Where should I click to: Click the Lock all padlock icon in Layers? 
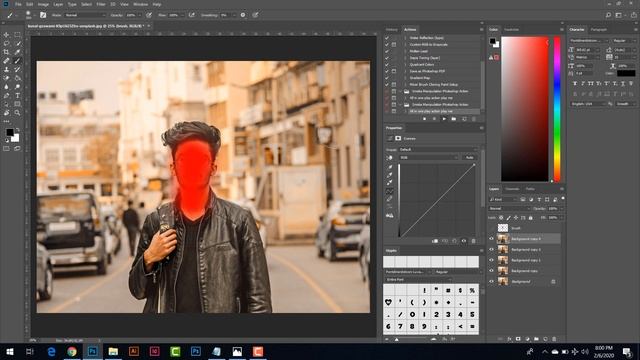(x=531, y=218)
